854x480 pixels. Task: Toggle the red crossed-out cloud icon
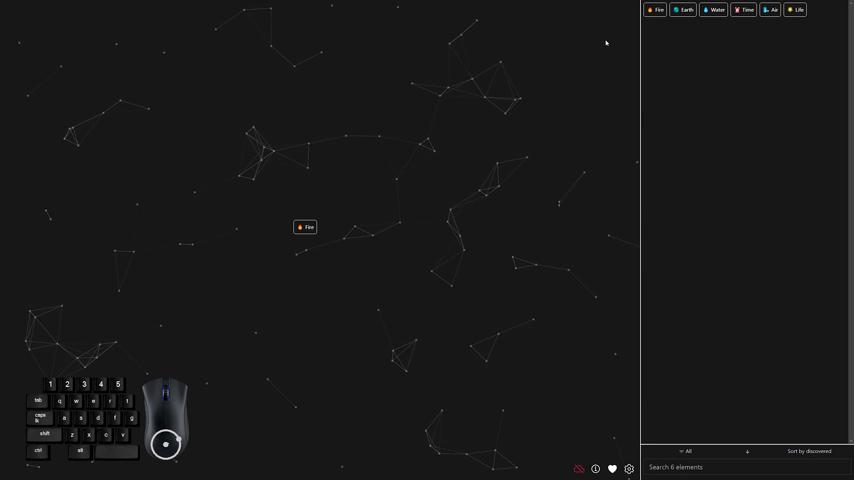coord(578,469)
